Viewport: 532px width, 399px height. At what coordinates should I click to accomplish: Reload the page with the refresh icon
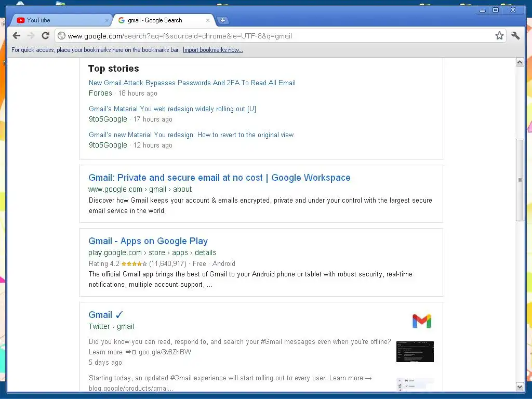(46, 36)
